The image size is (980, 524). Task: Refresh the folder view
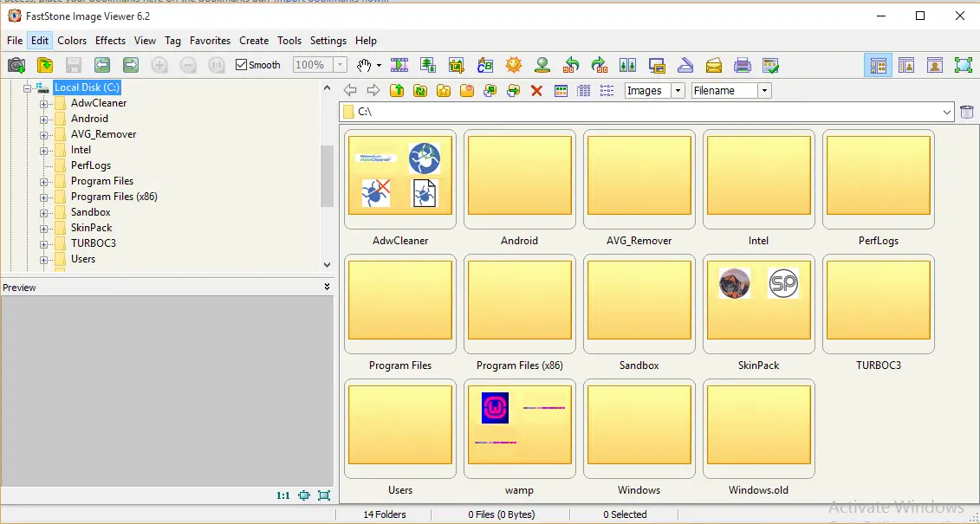[421, 90]
